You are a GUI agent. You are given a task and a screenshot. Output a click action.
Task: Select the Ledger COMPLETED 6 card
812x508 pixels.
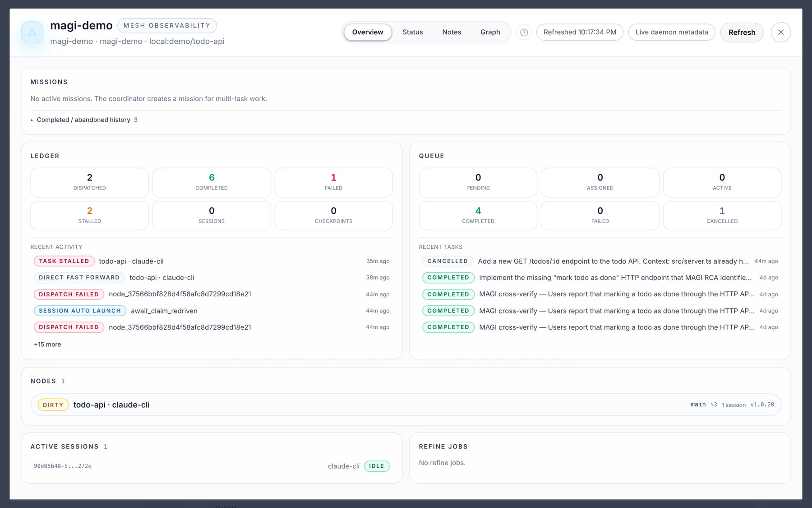tap(212, 182)
